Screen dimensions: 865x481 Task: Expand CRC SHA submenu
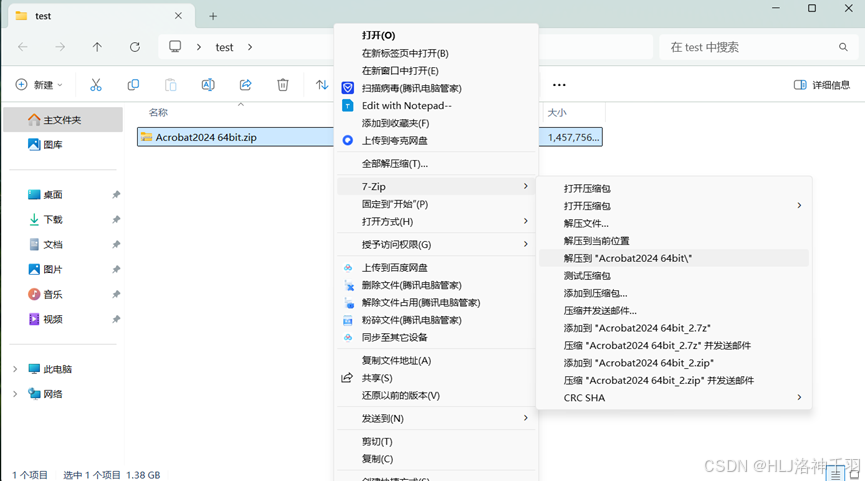point(674,398)
